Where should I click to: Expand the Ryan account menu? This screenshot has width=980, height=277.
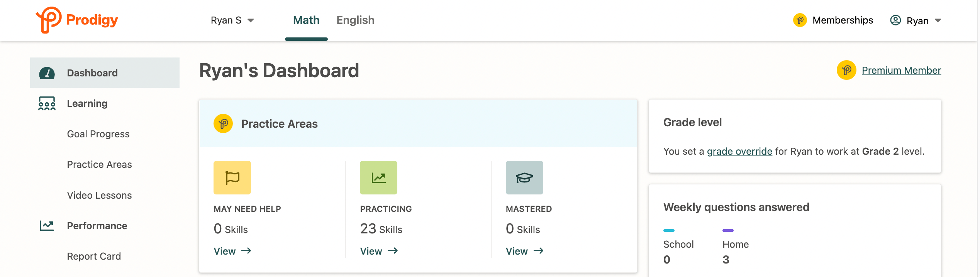(916, 20)
